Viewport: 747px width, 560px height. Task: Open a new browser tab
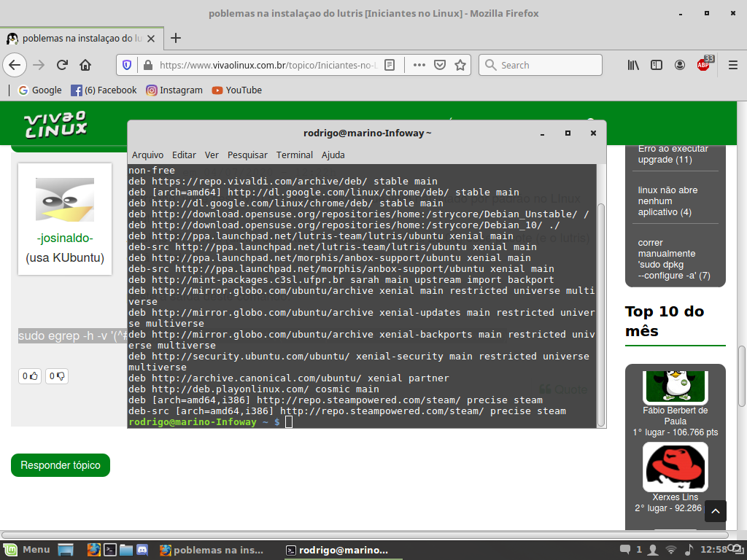pyautogui.click(x=176, y=38)
